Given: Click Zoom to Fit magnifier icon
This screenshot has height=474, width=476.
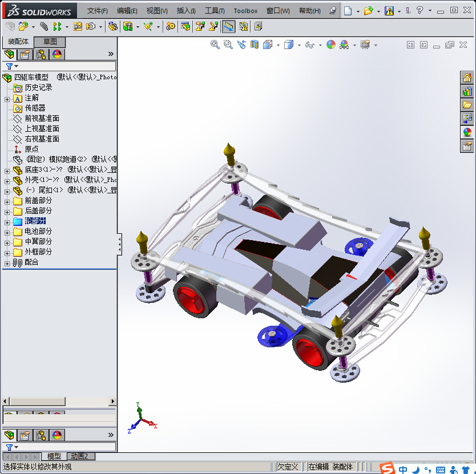Looking at the screenshot, I should coord(215,45).
